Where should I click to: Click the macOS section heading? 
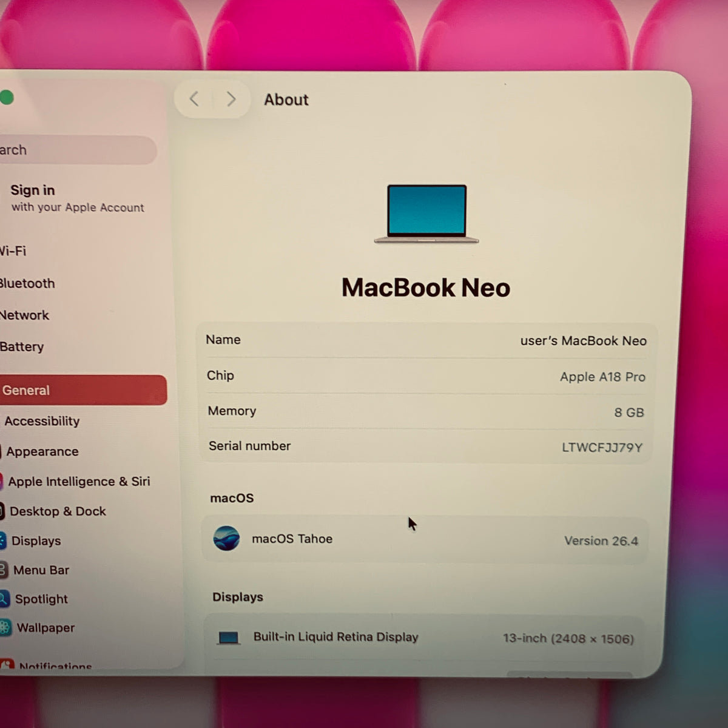[x=232, y=498]
